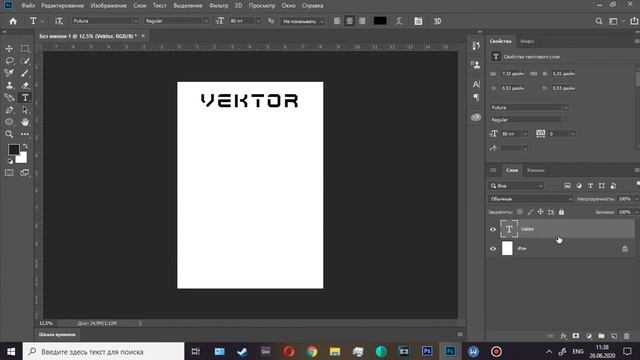Screen dimensions: 640x360
Task: Select the Brush tool in toolbox
Action: click(x=25, y=73)
